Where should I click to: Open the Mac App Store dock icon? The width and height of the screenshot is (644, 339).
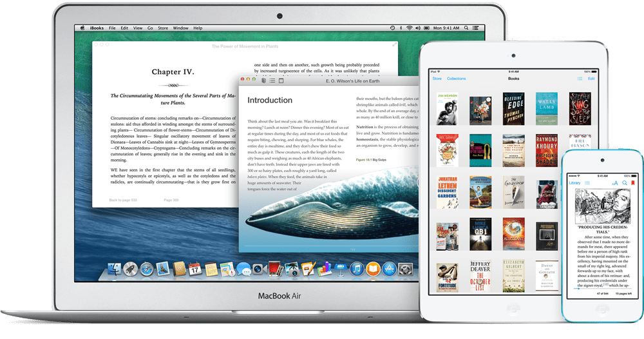click(x=388, y=269)
